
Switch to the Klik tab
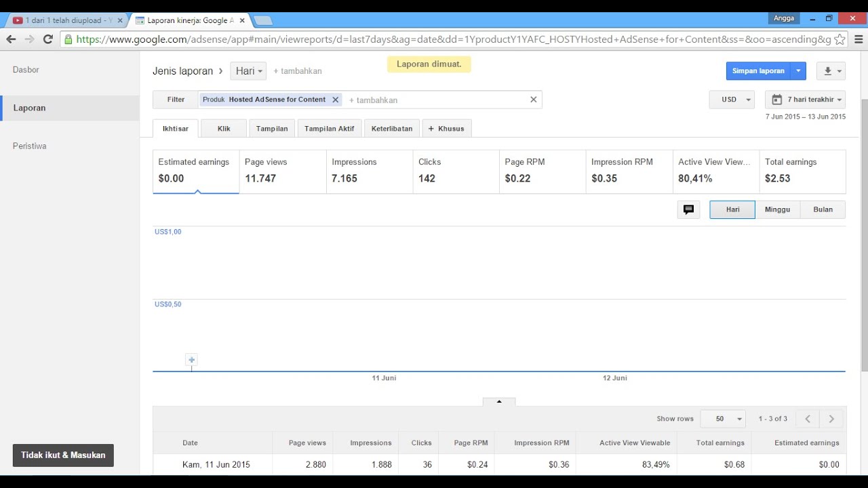(224, 129)
